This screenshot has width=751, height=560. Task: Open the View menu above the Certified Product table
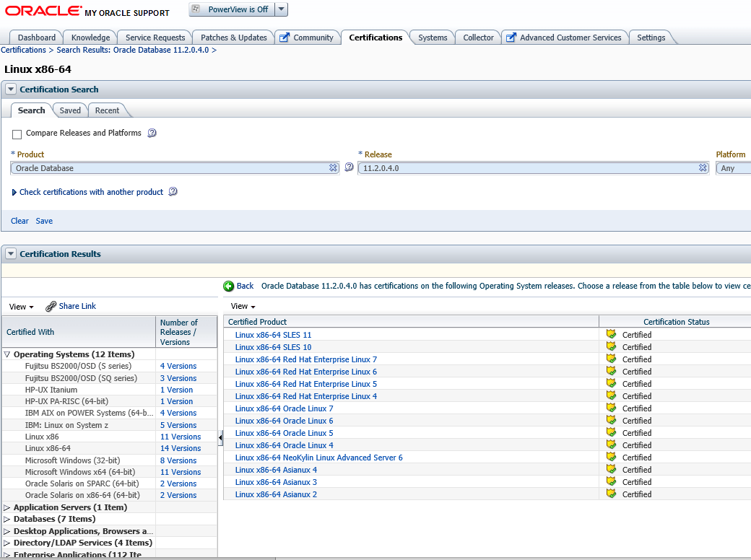[x=243, y=306]
